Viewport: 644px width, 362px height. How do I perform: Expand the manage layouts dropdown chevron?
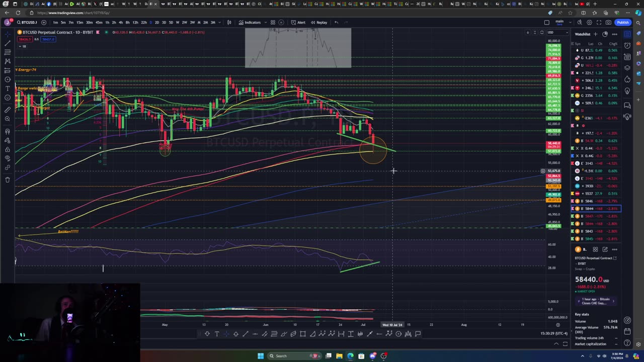pyautogui.click(x=571, y=22)
